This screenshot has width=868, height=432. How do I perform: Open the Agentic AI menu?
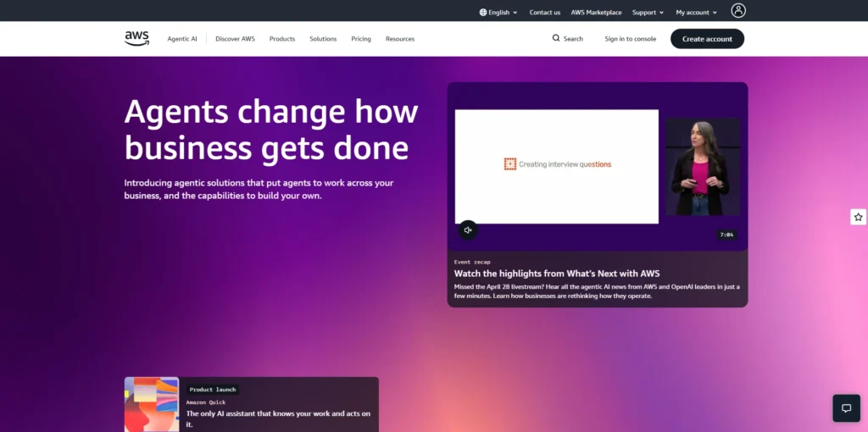182,39
